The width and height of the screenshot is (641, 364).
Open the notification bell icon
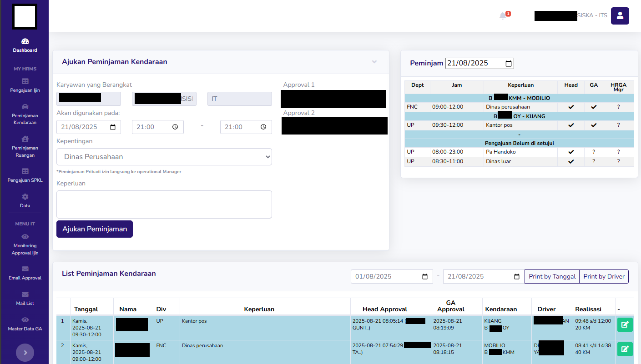pyautogui.click(x=503, y=16)
